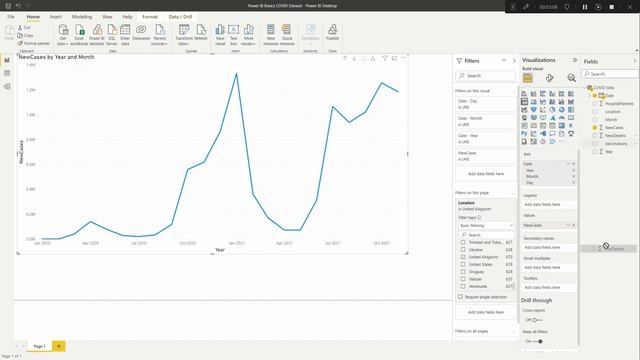This screenshot has height=360, width=640.
Task: Click Copy in clipboard group
Action: (25, 36)
